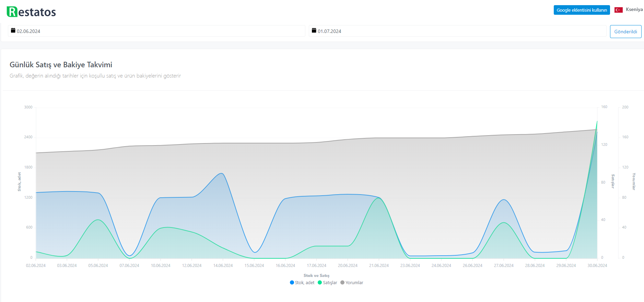Image resolution: width=644 pixels, height=302 pixels.
Task: Click the blue stock peak at 14.06.2024
Action: point(222,173)
